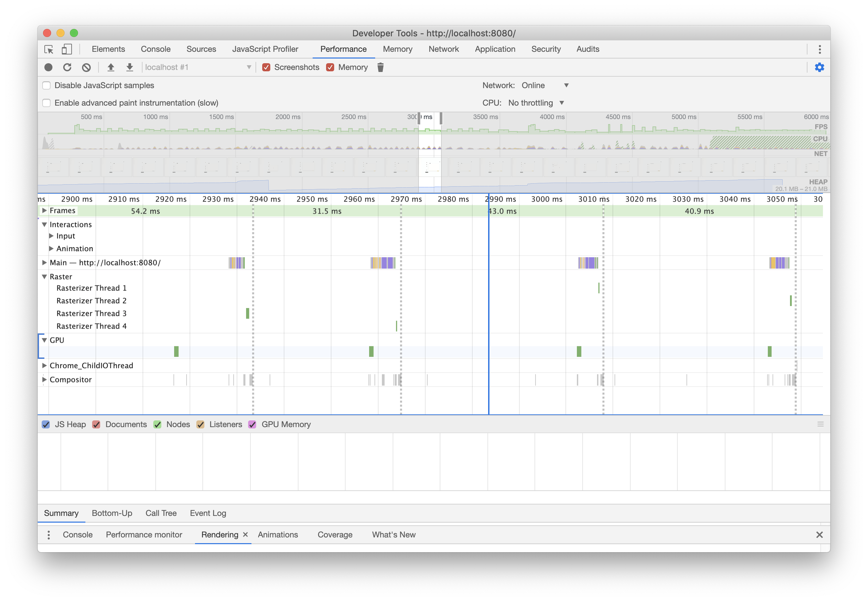
Task: Open the Animations drawer tab
Action: (x=278, y=534)
